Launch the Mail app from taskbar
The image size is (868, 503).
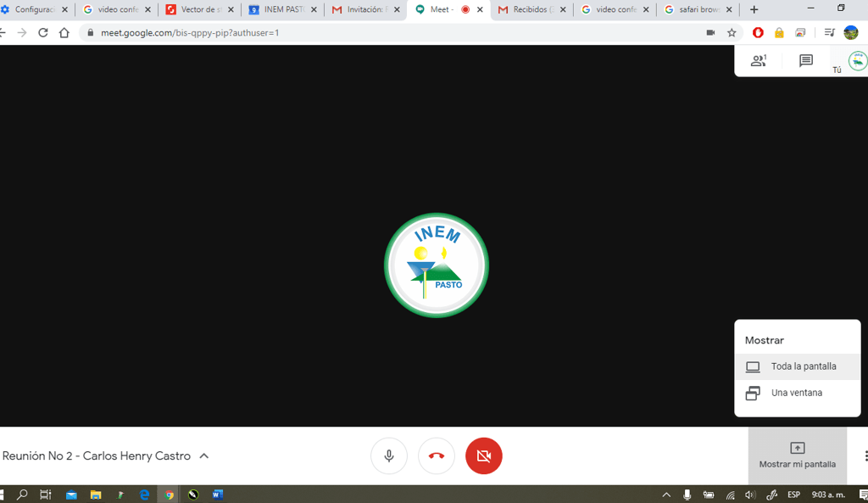71,495
